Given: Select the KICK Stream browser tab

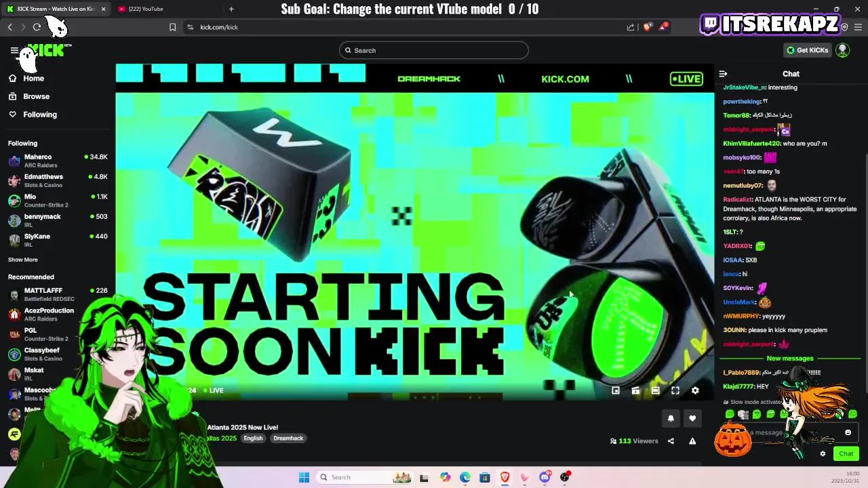Looking at the screenshot, I should (x=56, y=9).
